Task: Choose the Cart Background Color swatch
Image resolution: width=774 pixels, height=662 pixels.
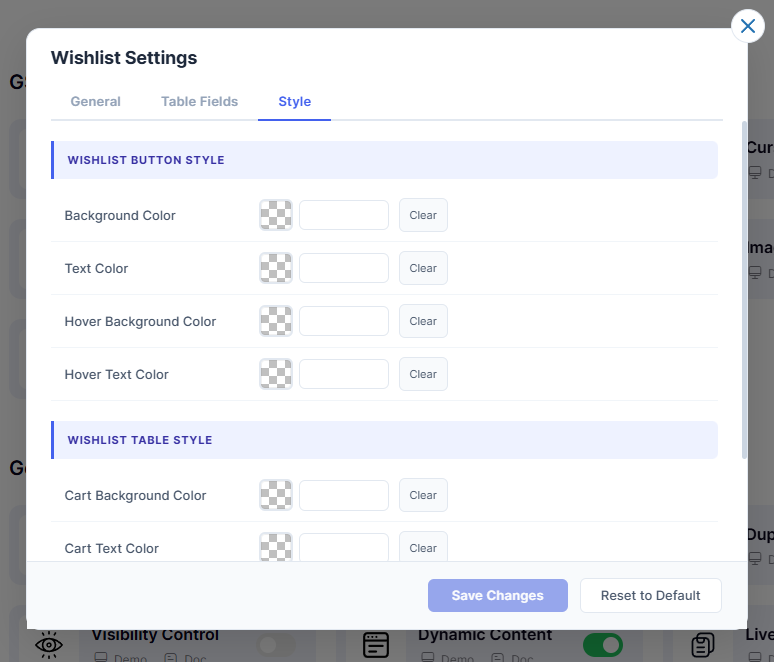Action: (x=276, y=495)
